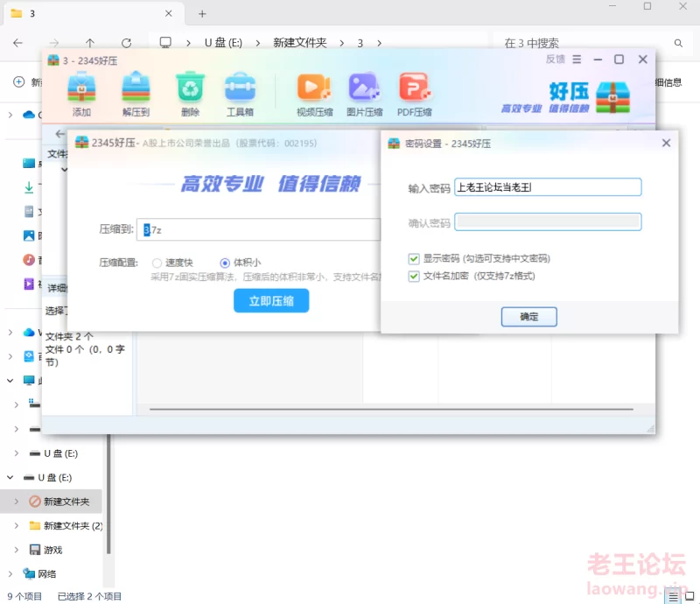
Task: Click the 解压到 (Extract to) toolbar icon
Action: [136, 94]
